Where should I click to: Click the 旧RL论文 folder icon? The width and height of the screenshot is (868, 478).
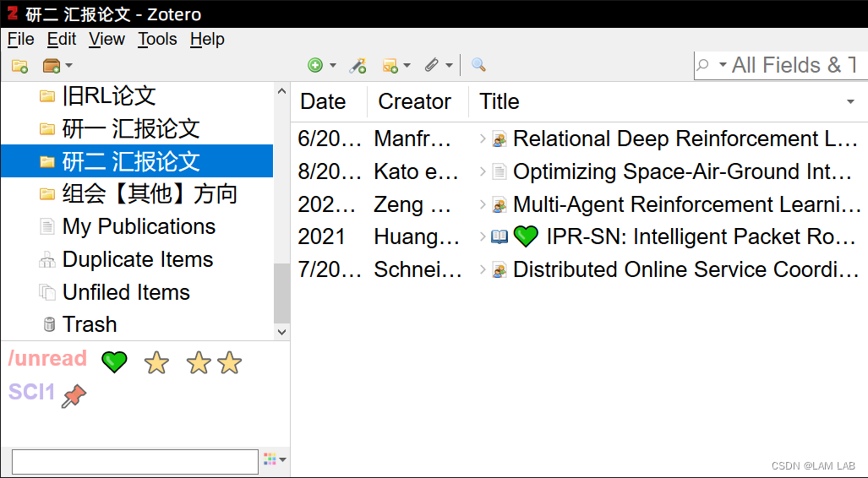click(47, 97)
